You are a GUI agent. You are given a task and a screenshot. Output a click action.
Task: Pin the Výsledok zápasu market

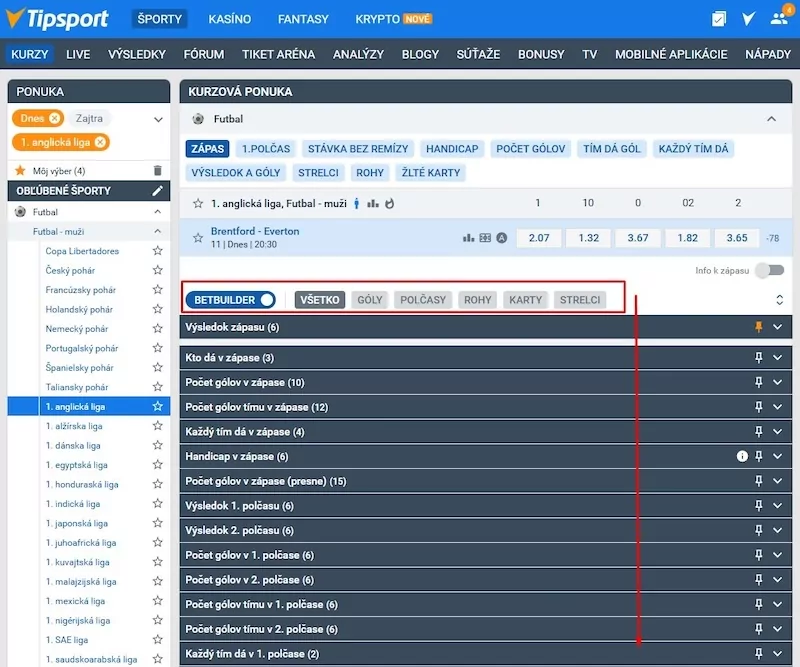tap(759, 327)
